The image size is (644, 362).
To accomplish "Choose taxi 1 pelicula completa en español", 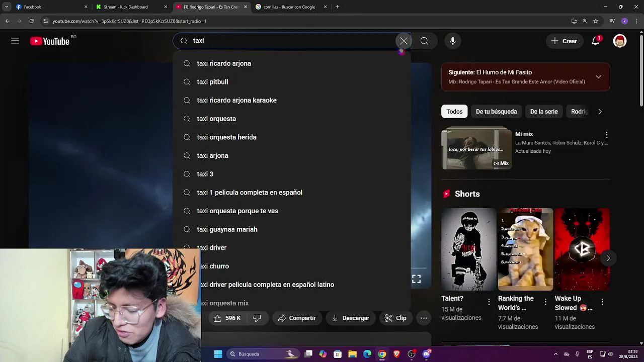I will click(x=292, y=193).
